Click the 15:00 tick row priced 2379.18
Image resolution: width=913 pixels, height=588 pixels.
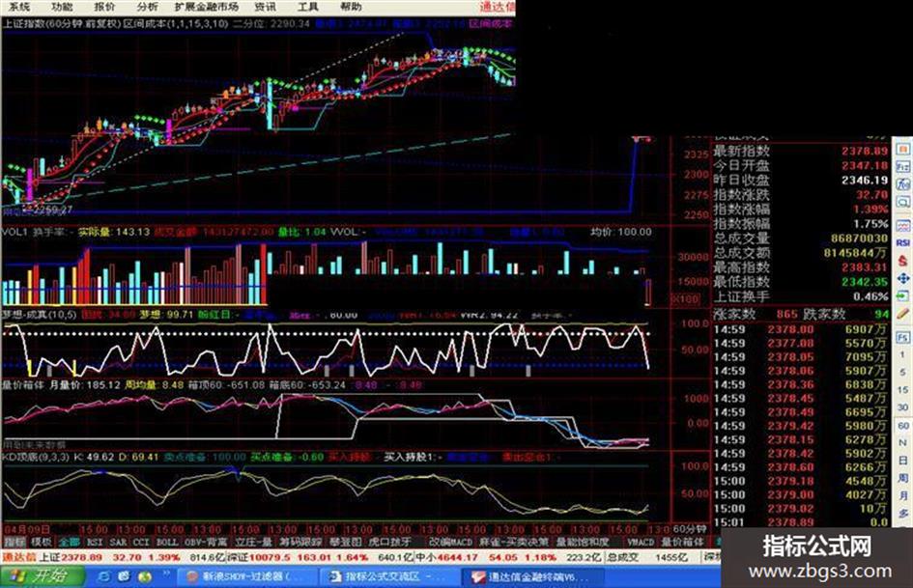(x=801, y=481)
